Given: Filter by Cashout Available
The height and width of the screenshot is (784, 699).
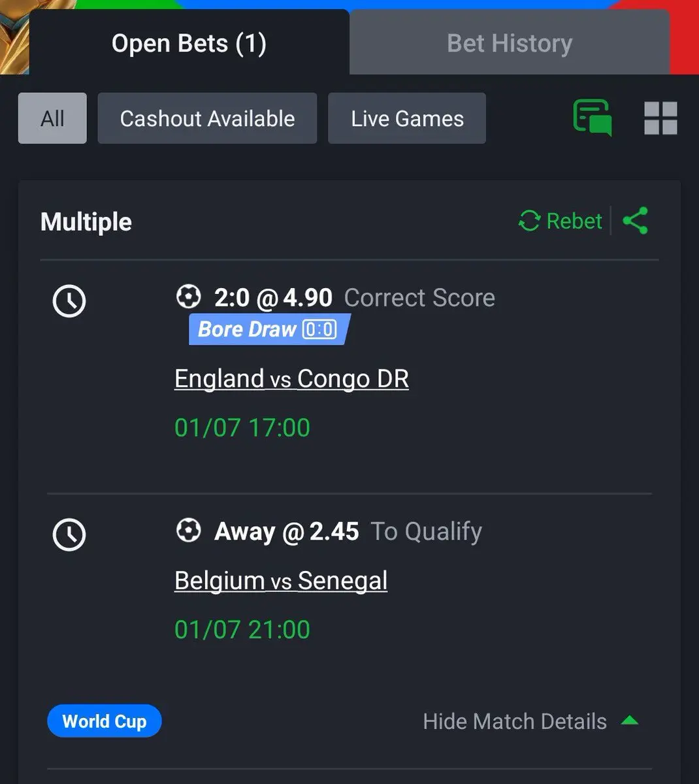Looking at the screenshot, I should (207, 118).
